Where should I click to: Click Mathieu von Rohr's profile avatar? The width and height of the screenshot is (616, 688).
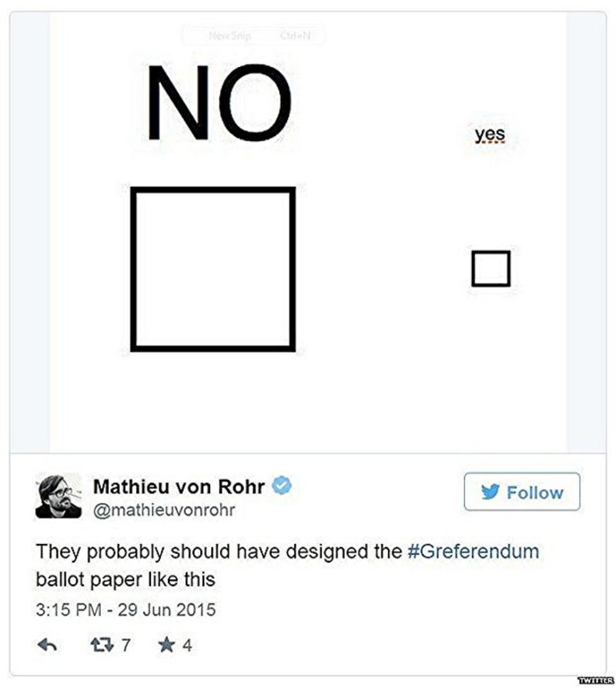click(x=59, y=495)
